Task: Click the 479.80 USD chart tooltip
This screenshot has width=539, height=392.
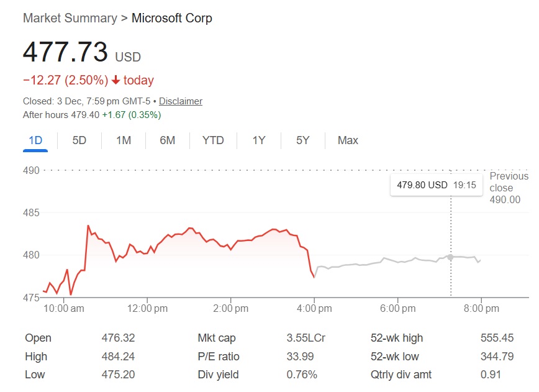Action: pos(422,185)
